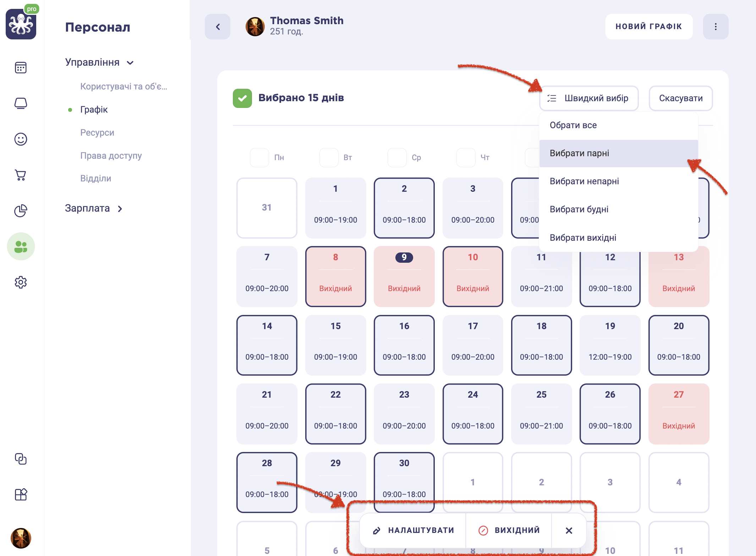The height and width of the screenshot is (556, 756).
Task: Click the integrations puzzle blocks icon
Action: (21, 494)
